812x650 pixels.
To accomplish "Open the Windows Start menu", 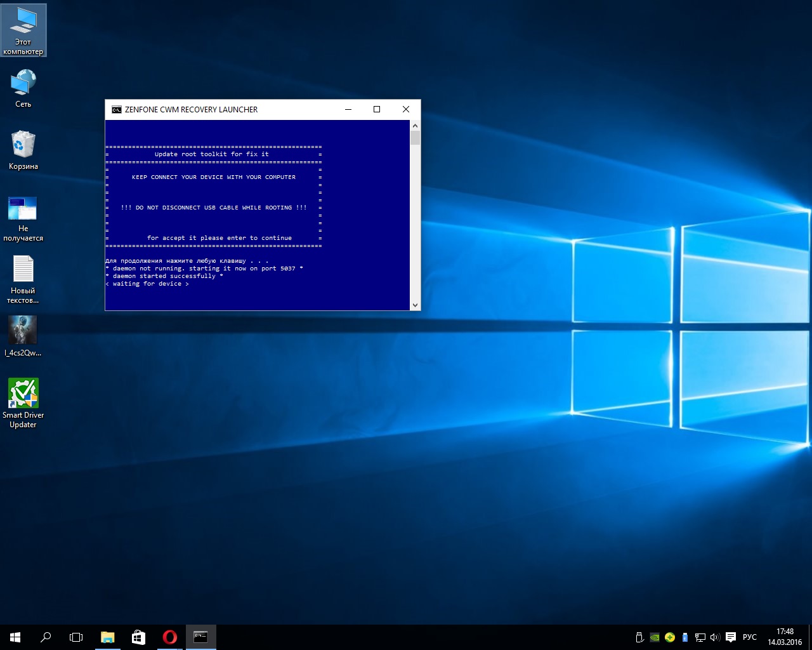I will pos(15,637).
